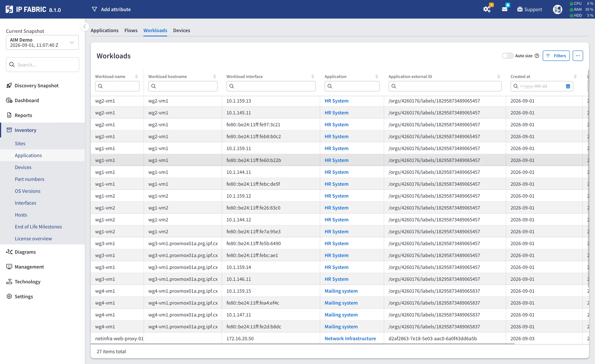
Task: Open Mailing system link for 10.1.147.11
Action: pyautogui.click(x=341, y=315)
